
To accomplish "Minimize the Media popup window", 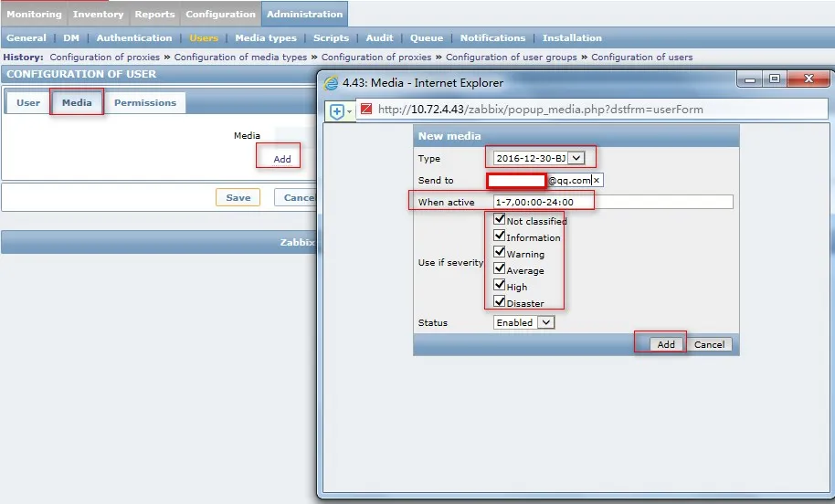I will [750, 79].
